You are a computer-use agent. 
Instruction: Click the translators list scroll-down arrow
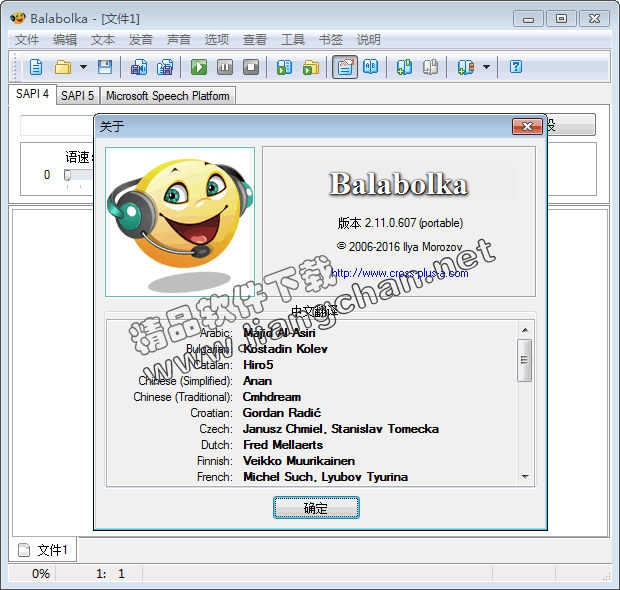point(525,477)
